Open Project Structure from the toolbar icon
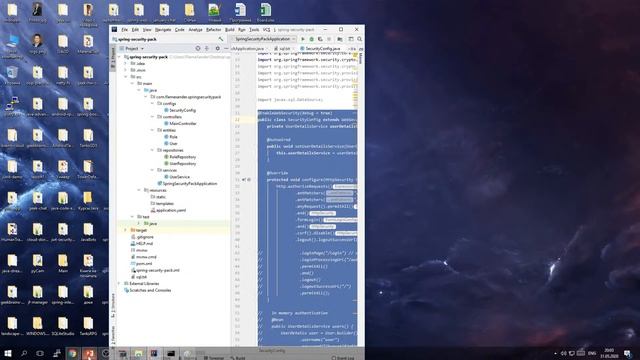 pos(340,39)
